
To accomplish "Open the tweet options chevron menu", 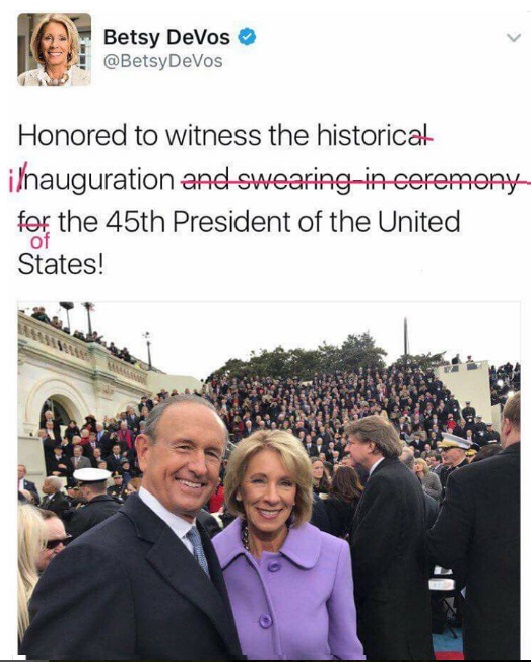I will click(x=513, y=38).
